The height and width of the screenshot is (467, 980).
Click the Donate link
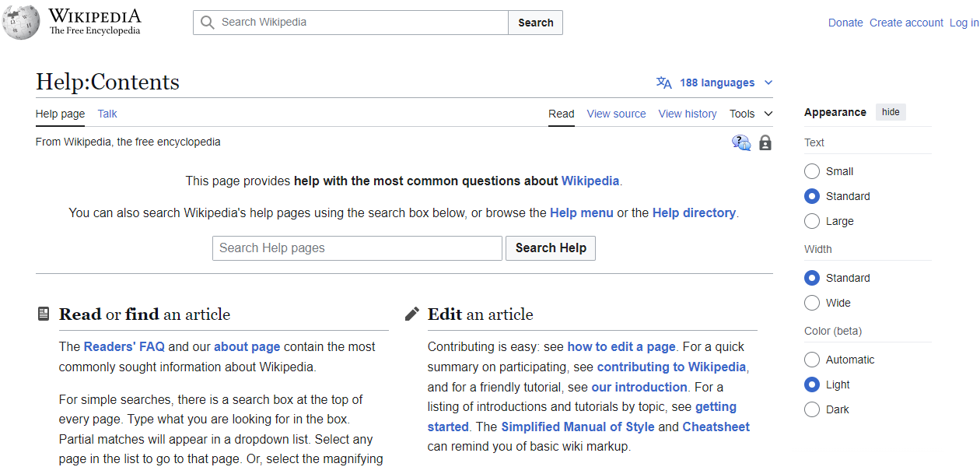[845, 23]
